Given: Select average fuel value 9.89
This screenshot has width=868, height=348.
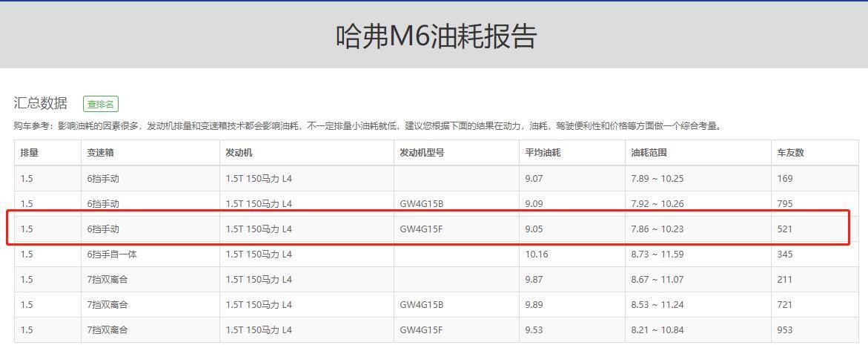Looking at the screenshot, I should (x=534, y=304).
